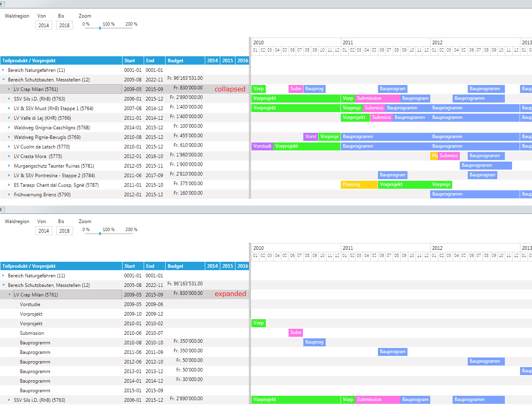
Task: Expand Waldweg Gnignia-Caschligns (5768) node
Action: point(9,127)
